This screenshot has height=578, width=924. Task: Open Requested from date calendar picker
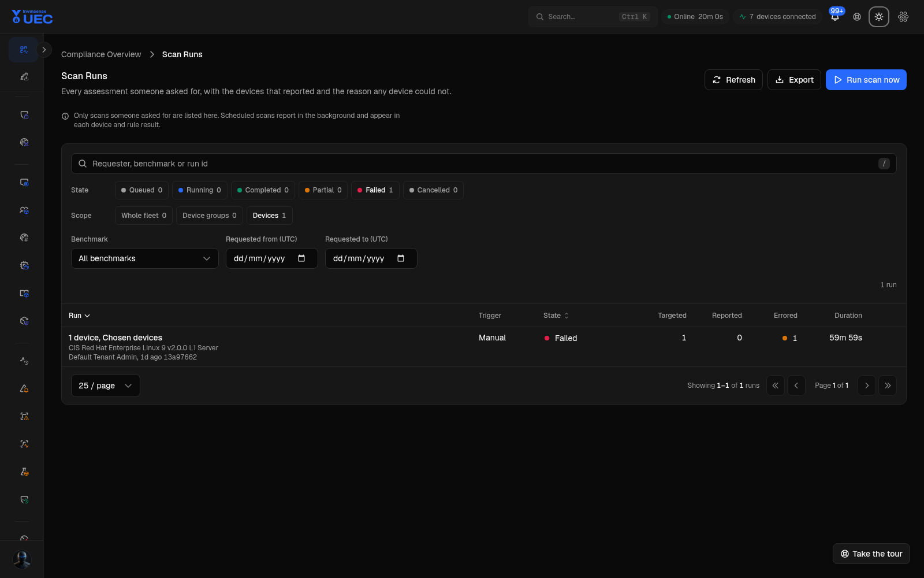(301, 258)
